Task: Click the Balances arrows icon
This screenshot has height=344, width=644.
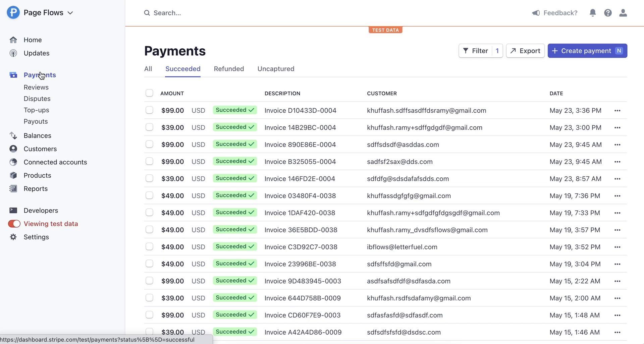Action: tap(13, 135)
